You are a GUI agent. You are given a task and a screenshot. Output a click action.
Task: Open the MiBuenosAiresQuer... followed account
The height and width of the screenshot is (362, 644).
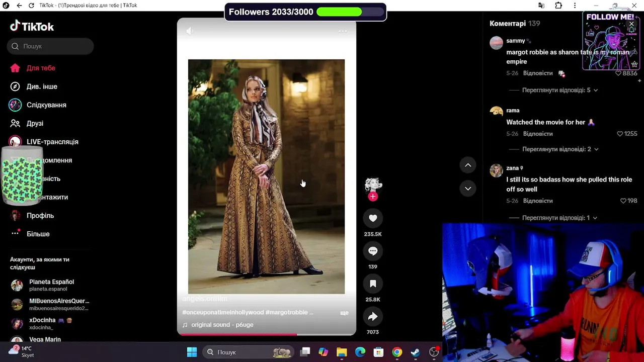(50, 304)
